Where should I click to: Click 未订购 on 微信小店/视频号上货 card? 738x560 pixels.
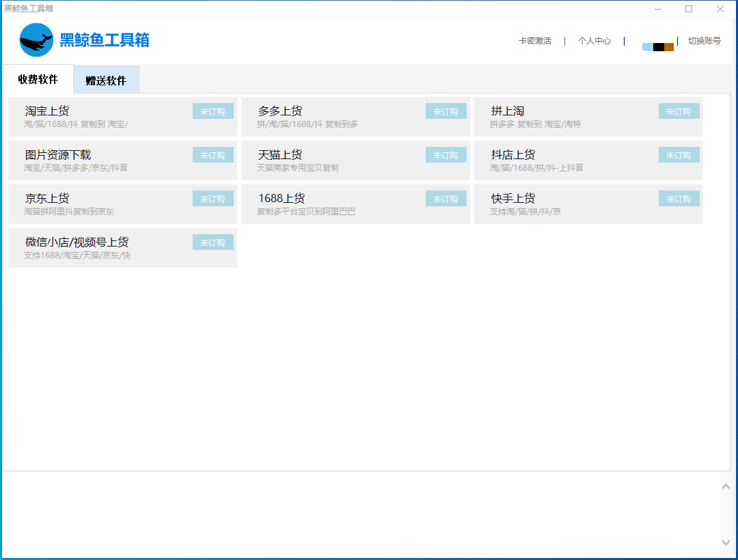point(213,242)
